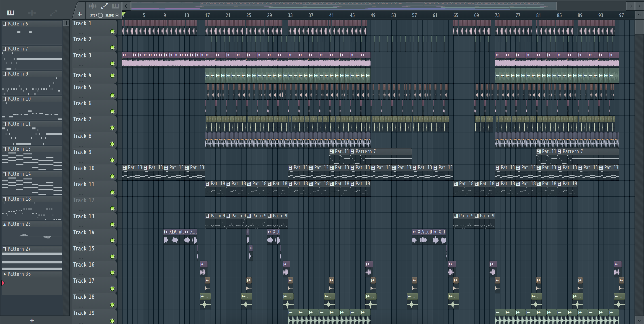Viewport: 644px width, 324px height.
Task: Click the dot icon next to Pattern 36
Action: point(4,274)
